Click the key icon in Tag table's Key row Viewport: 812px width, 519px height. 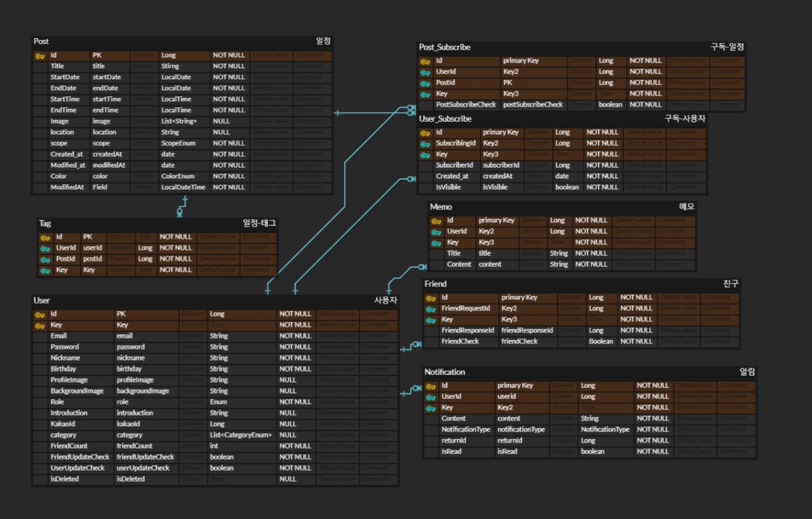click(x=44, y=270)
